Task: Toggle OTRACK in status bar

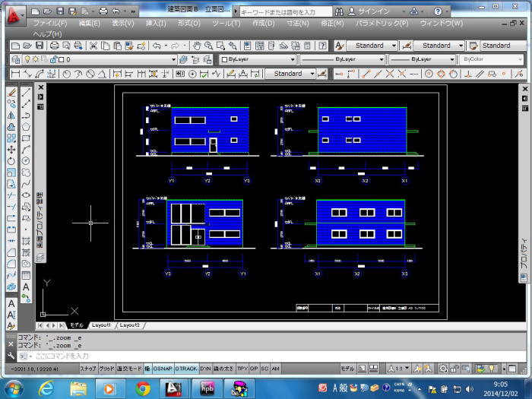Action: coord(186,369)
